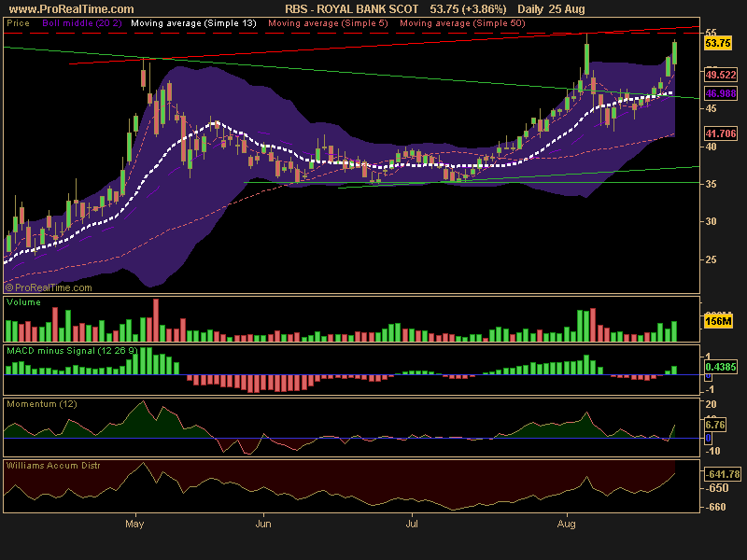Click the 156M volume value tag
Screen dimensions: 747x560
pyautogui.click(x=718, y=321)
